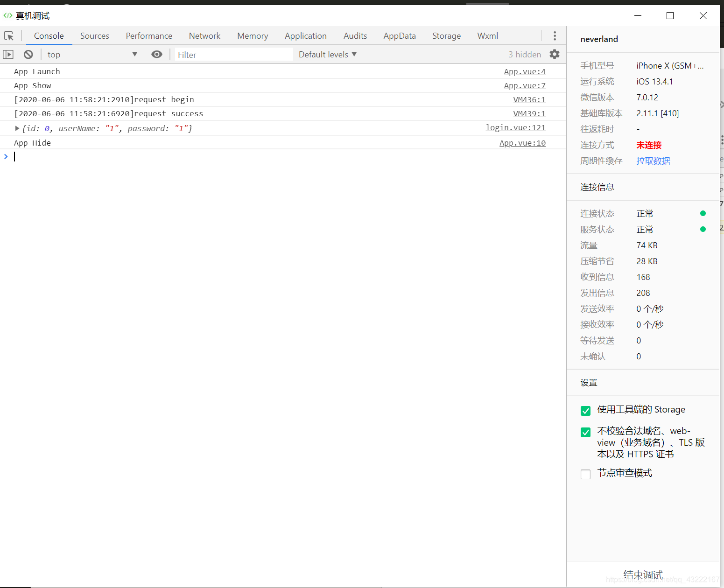Click the 2.11.1 [410] base library value
This screenshot has height=588, width=724.
pyautogui.click(x=657, y=113)
